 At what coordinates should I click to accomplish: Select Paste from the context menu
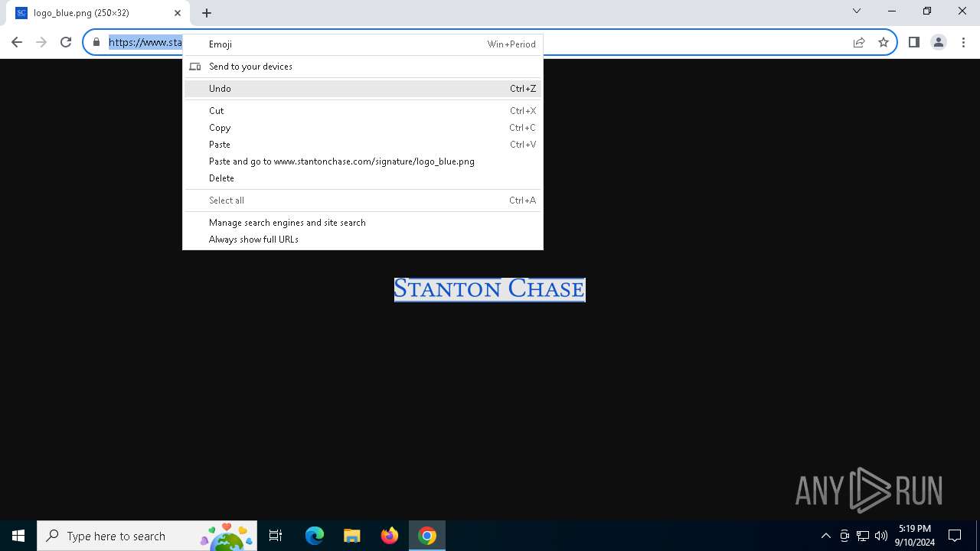(x=363, y=145)
